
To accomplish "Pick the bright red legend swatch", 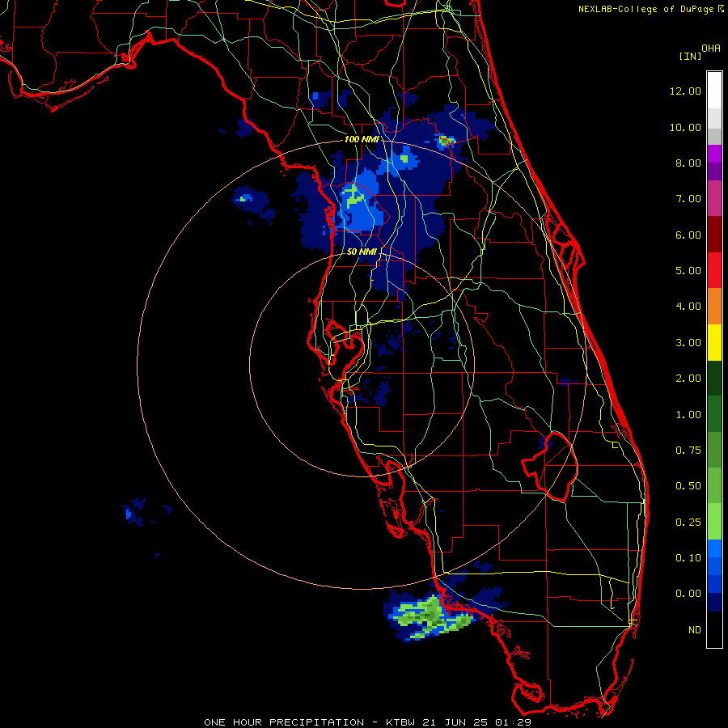I will (714, 270).
